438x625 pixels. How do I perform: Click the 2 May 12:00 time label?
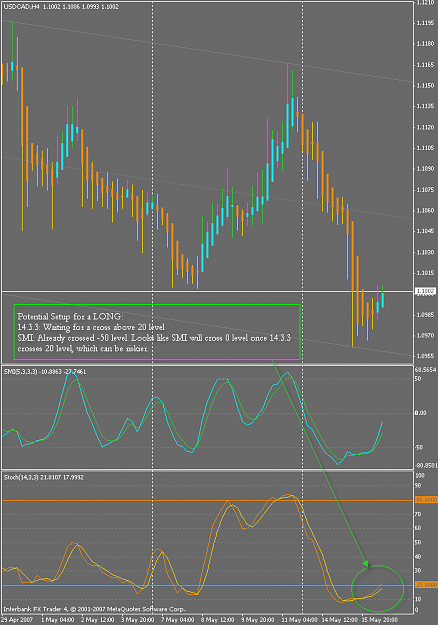[x=98, y=620]
